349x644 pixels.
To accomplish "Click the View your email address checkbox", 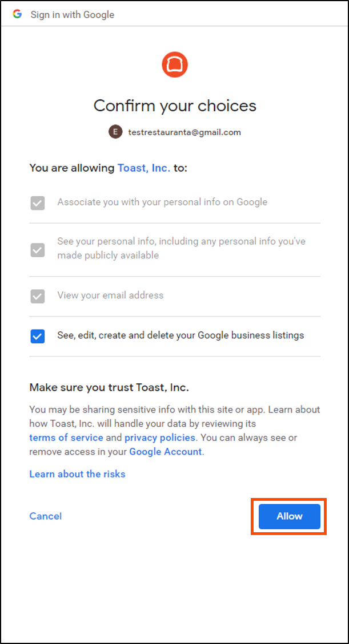I will [38, 296].
